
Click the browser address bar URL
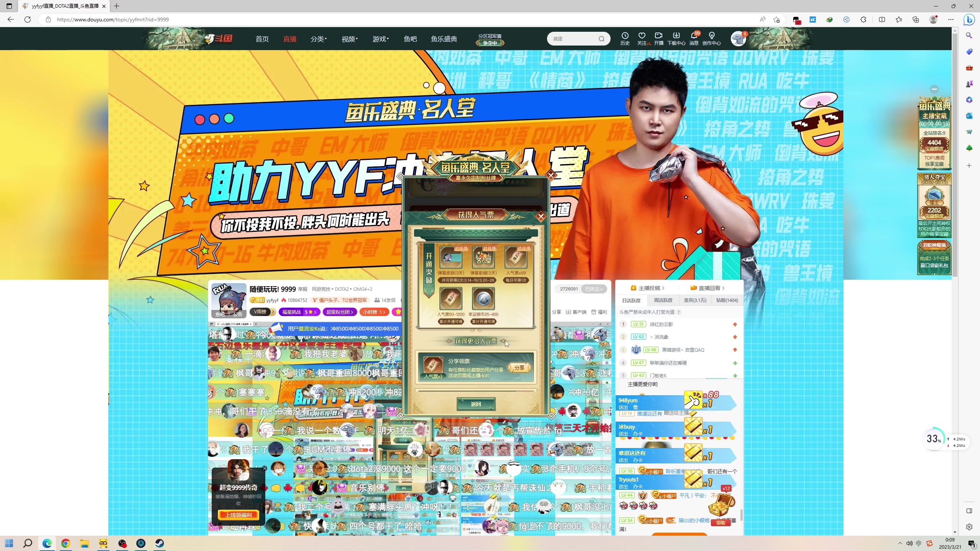click(x=113, y=20)
